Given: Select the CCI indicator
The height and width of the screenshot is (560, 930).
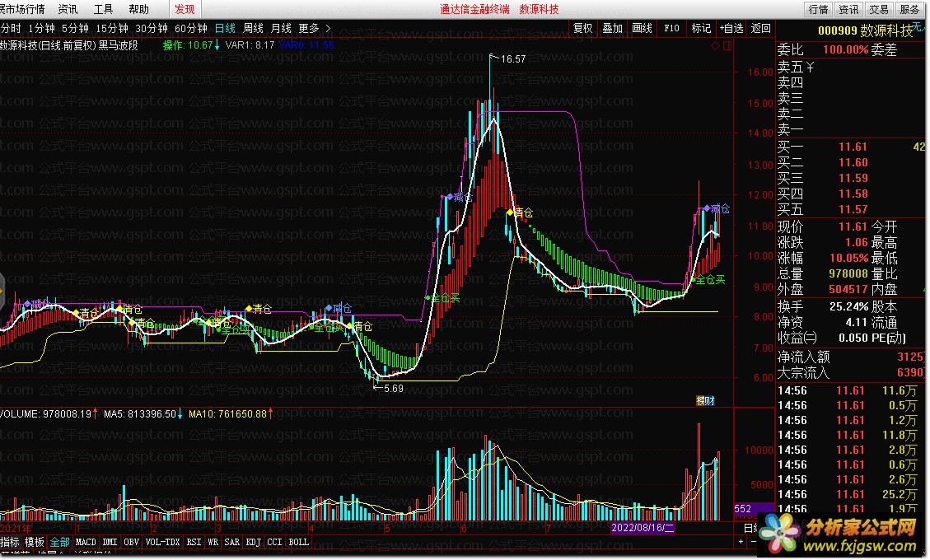Looking at the screenshot, I should [274, 542].
